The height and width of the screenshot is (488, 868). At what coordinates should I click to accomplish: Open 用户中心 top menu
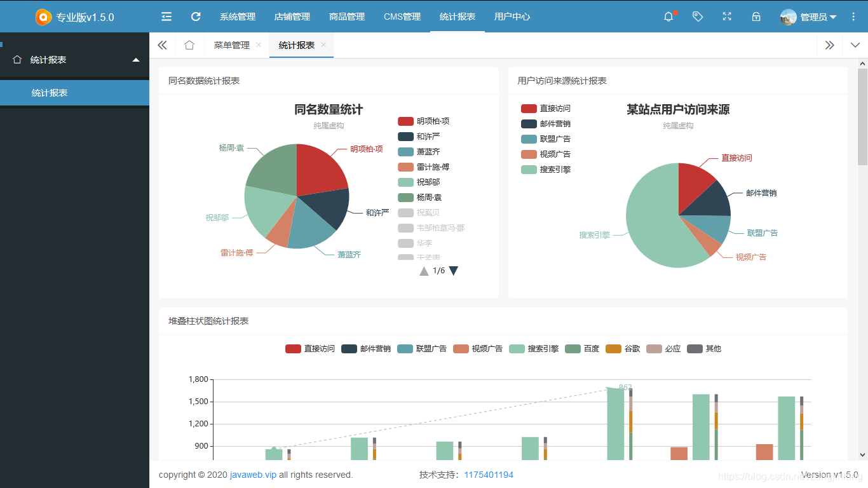click(512, 17)
